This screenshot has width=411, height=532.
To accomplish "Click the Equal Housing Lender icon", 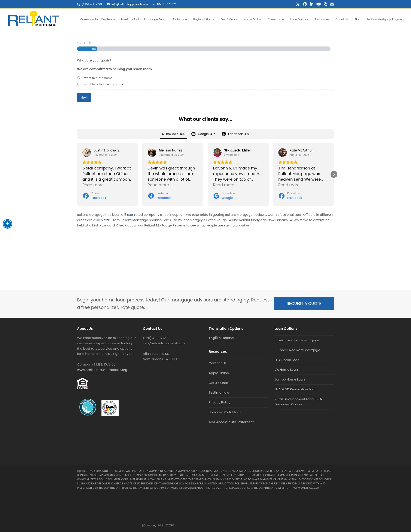I will pyautogui.click(x=82, y=384).
